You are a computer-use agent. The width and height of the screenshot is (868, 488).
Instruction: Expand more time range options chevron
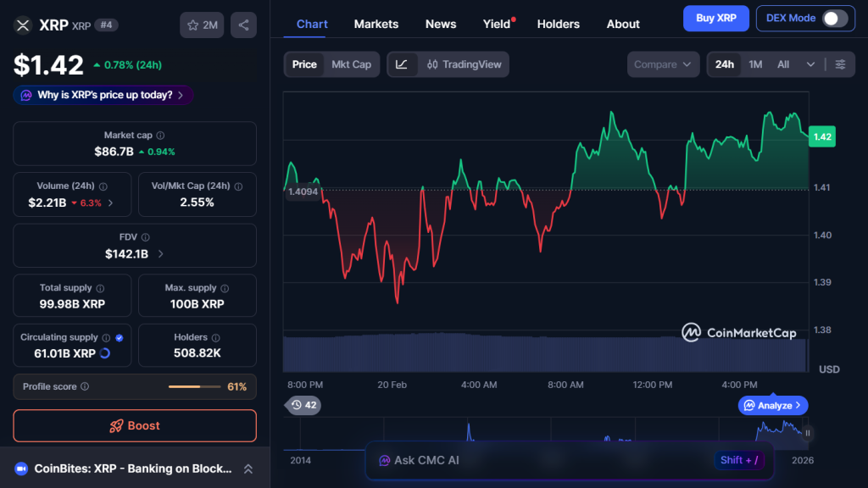point(811,64)
